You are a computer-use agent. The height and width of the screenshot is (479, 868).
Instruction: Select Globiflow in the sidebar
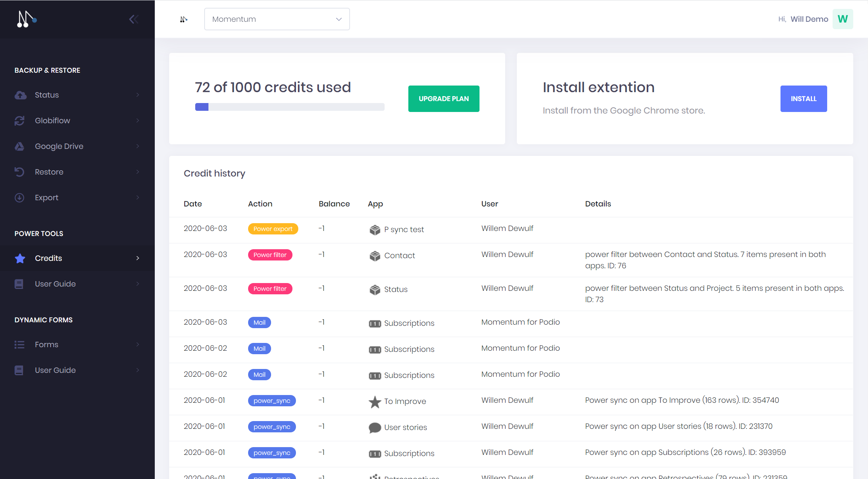click(x=52, y=121)
